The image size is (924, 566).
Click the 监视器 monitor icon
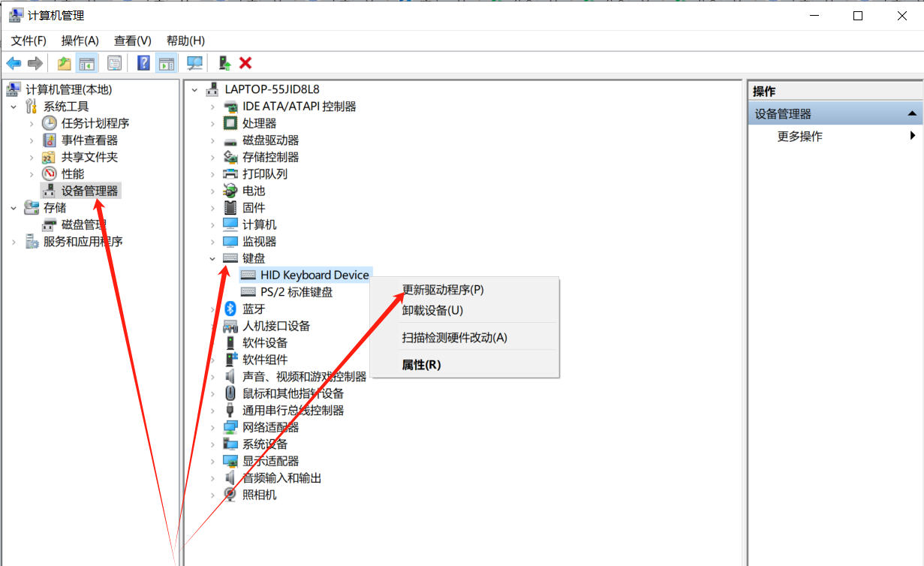[x=230, y=242]
